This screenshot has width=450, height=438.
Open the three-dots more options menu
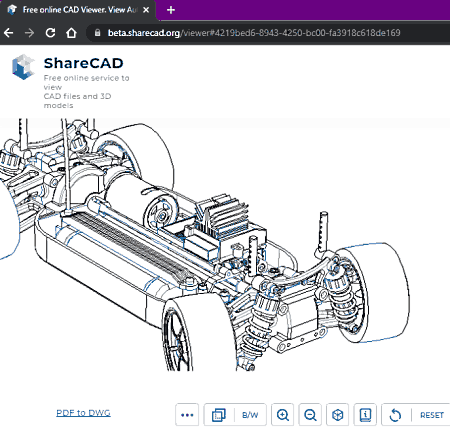pos(187,415)
